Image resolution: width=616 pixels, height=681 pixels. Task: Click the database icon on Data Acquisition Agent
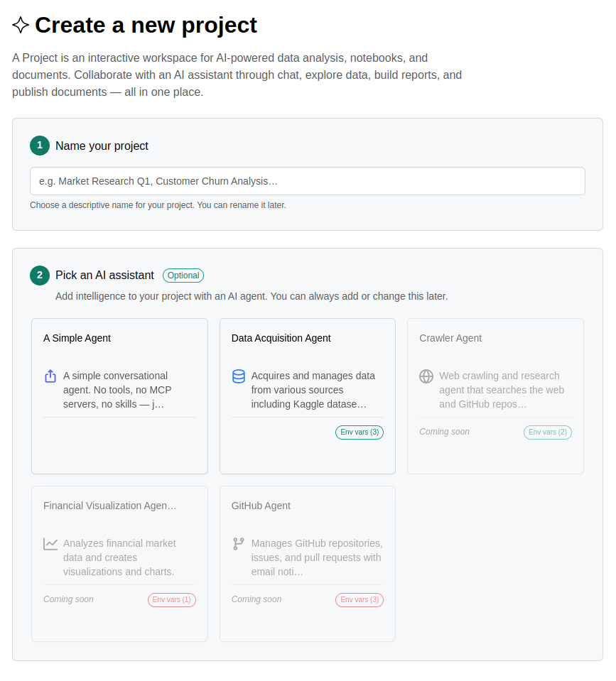(x=237, y=376)
